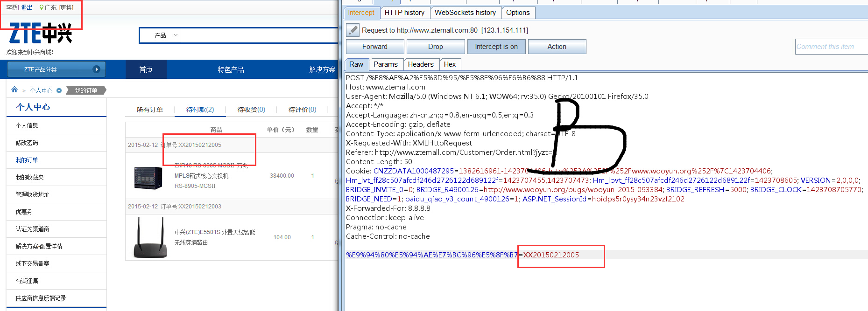Click the 我的订单 breadcrumb item
This screenshot has width=868, height=311.
click(86, 90)
